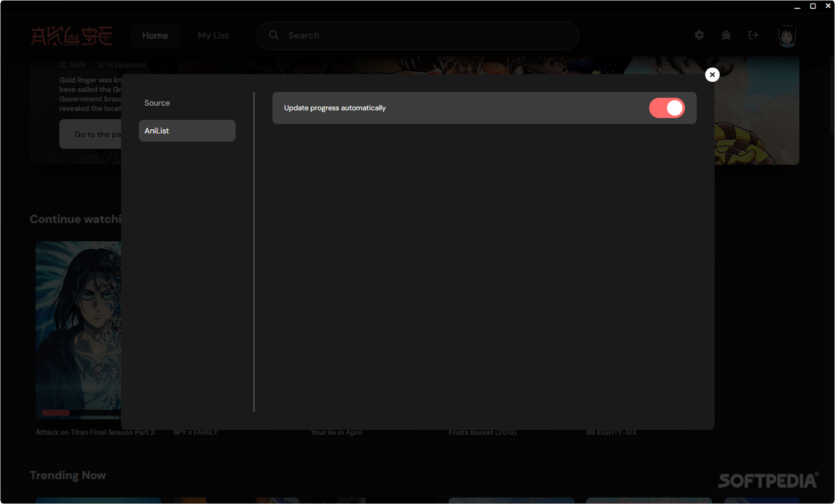
Task: Click the Akuse logo
Action: [x=71, y=36]
